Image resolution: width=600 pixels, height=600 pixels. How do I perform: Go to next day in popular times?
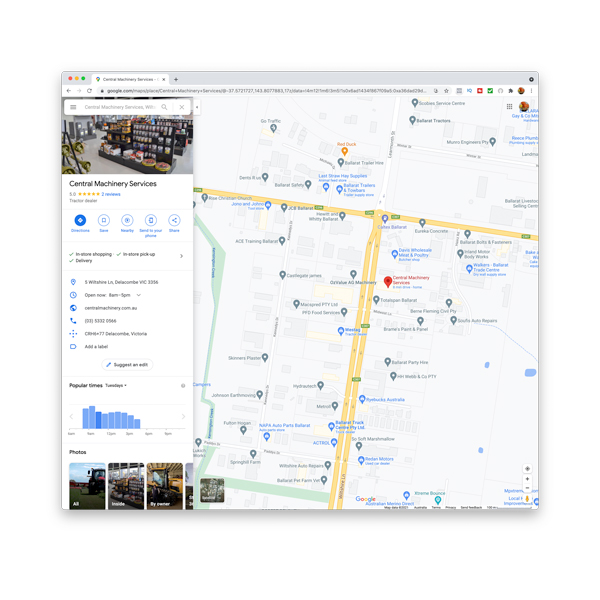[x=183, y=416]
